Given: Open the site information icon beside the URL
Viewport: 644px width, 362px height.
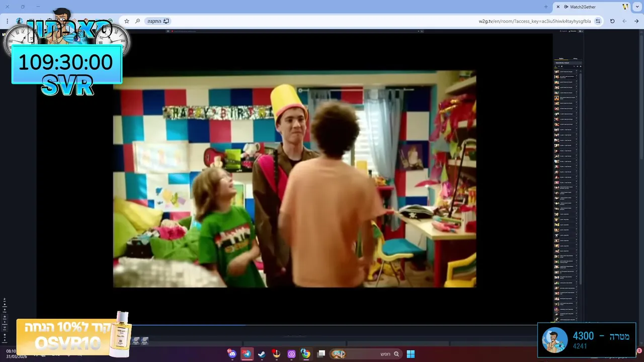Looking at the screenshot, I should tap(598, 21).
